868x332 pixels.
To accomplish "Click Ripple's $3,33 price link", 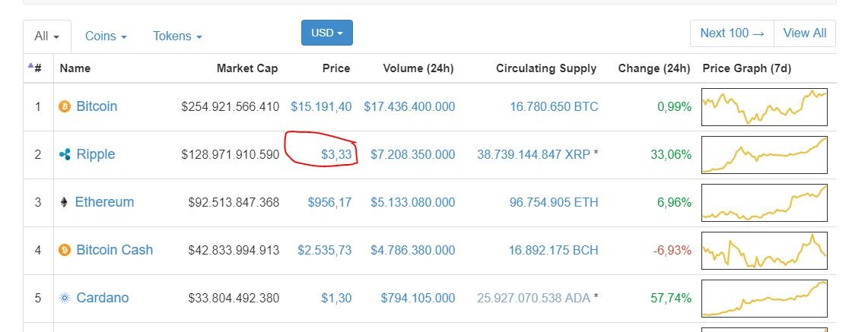I will coord(336,155).
